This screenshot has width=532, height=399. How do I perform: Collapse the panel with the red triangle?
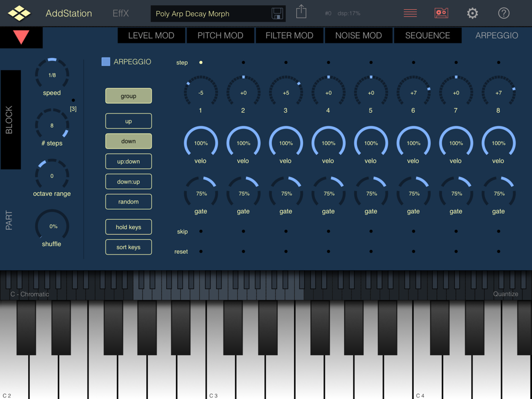point(21,37)
